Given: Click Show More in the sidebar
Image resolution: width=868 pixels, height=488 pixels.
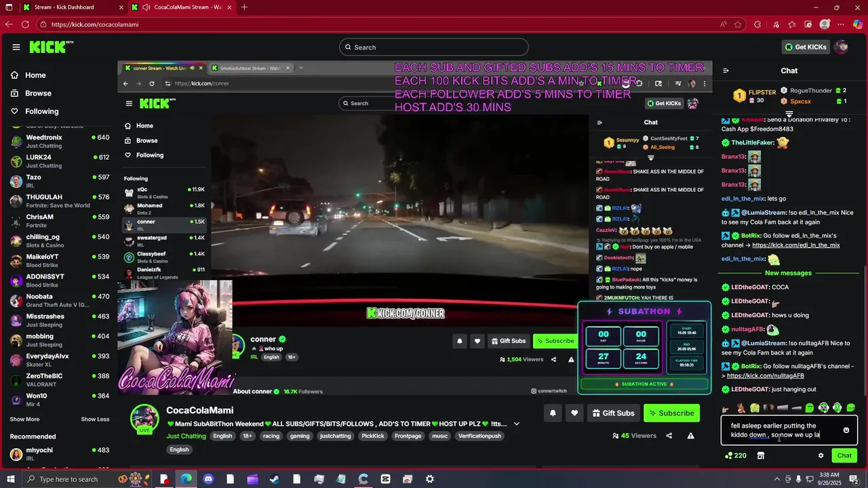Looking at the screenshot, I should (x=24, y=420).
